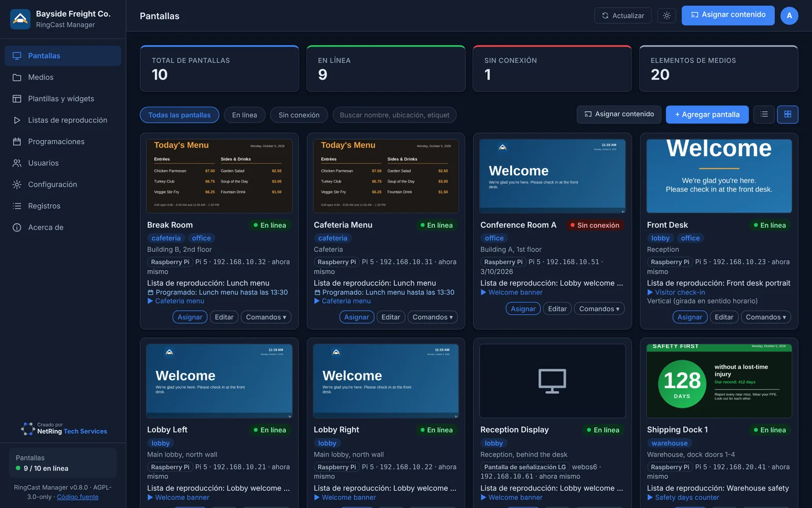Open Comandos dropdown for Cafeteria Menu
This screenshot has height=508, width=812.
[x=432, y=317]
